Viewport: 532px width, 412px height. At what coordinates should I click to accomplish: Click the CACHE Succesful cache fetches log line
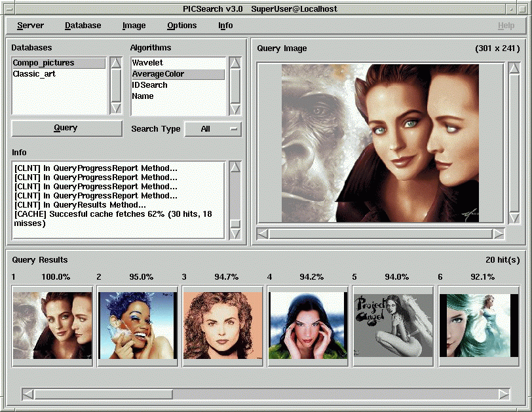point(113,219)
